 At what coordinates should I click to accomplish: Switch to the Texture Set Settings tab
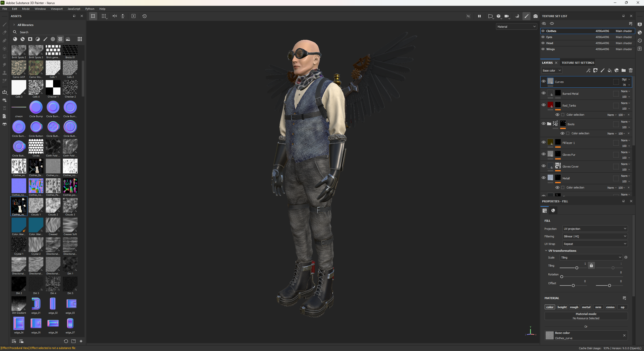pyautogui.click(x=578, y=62)
